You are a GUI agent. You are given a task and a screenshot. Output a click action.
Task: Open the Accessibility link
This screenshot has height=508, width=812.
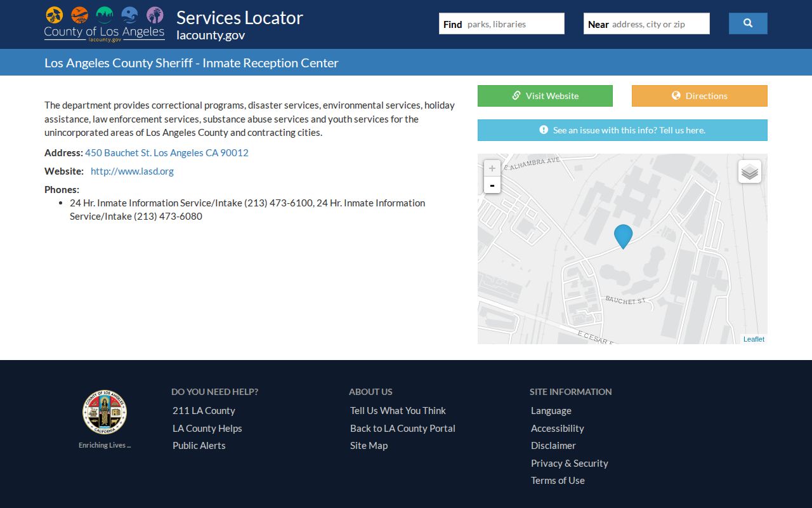point(558,429)
